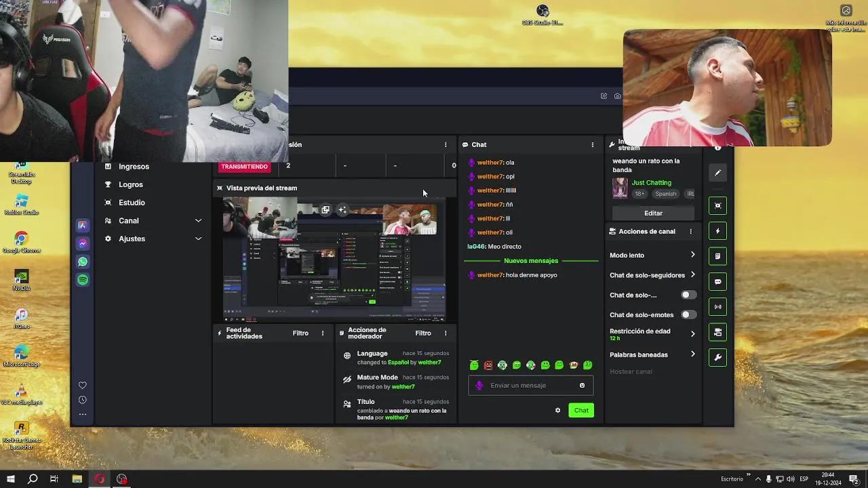Screen dimensions: 868x488
Task: Turn on the Chat de solo-suscriptores switch
Action: point(688,294)
